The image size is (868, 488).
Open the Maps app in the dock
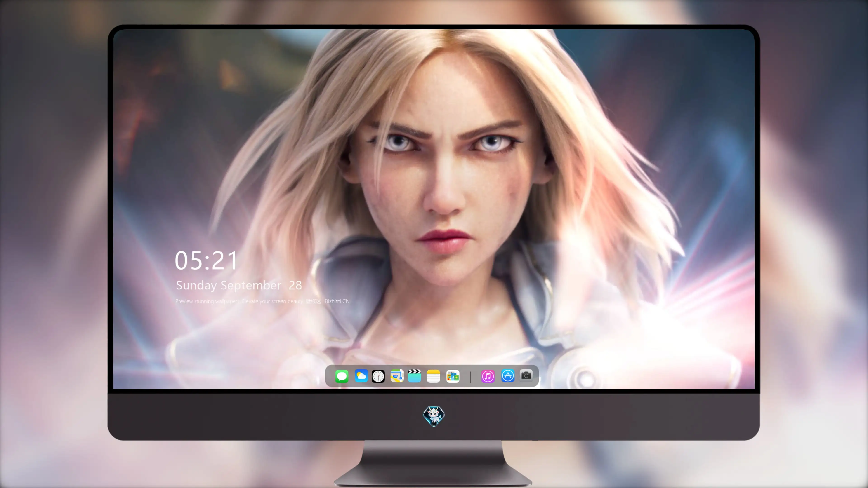(397, 376)
